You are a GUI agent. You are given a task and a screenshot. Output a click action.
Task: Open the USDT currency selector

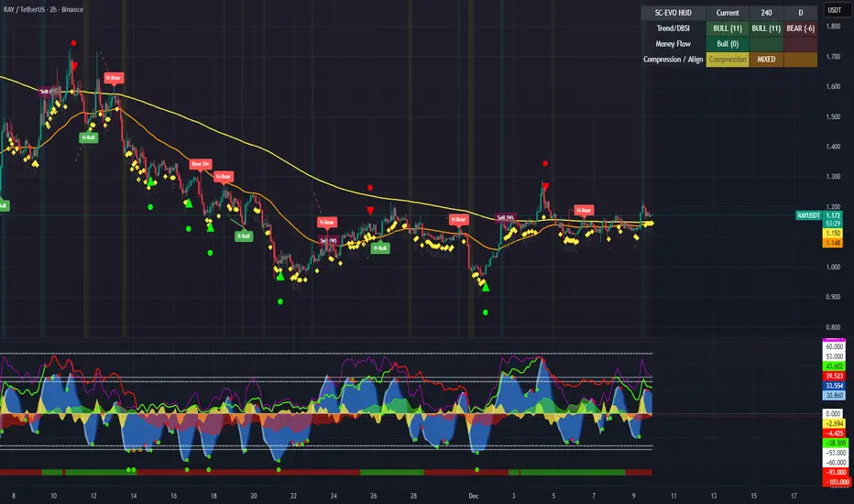[x=835, y=10]
